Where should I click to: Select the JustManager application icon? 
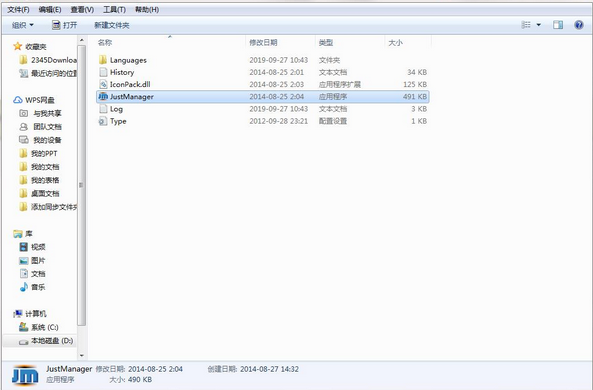pyautogui.click(x=103, y=96)
